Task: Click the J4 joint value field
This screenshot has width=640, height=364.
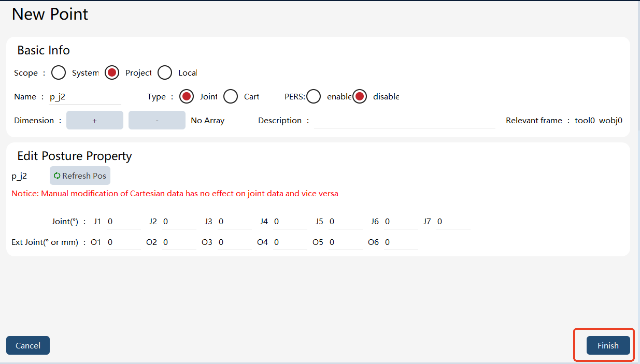Action: click(290, 222)
